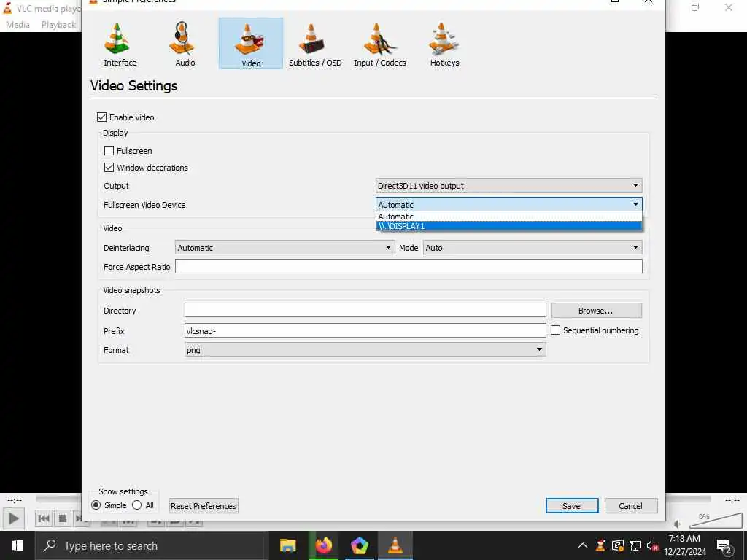This screenshot has height=560, width=747.
Task: Click the Play button in VLC
Action: (13, 518)
